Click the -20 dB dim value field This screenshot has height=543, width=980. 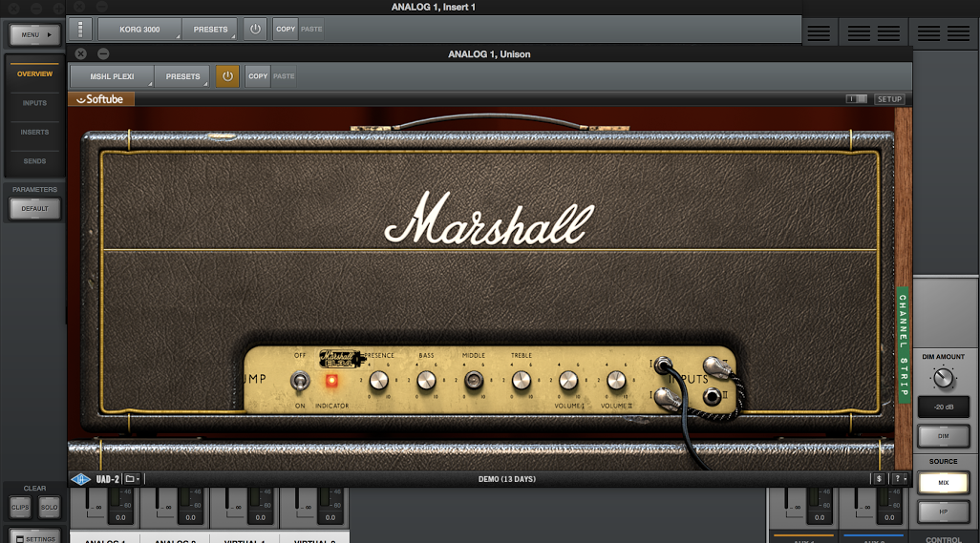pos(943,407)
